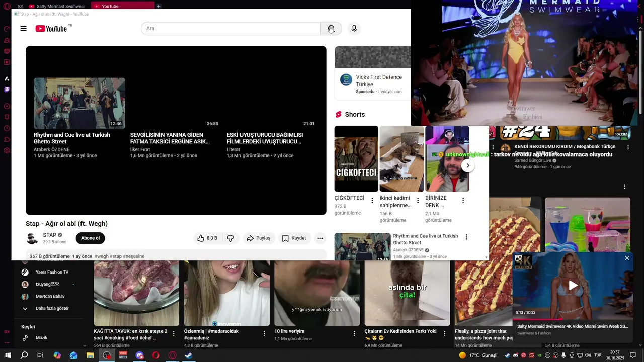Open Müzik in Keşfet section
This screenshot has width=644, height=362.
tap(41, 338)
